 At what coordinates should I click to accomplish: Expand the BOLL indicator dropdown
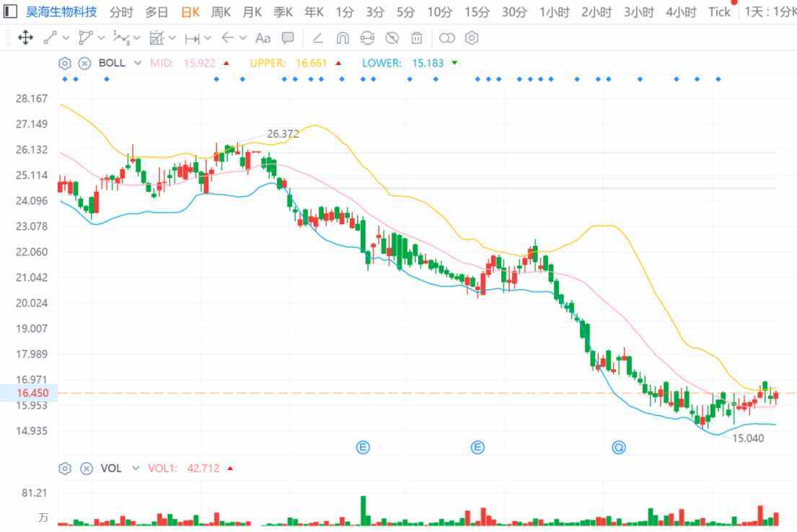(137, 63)
